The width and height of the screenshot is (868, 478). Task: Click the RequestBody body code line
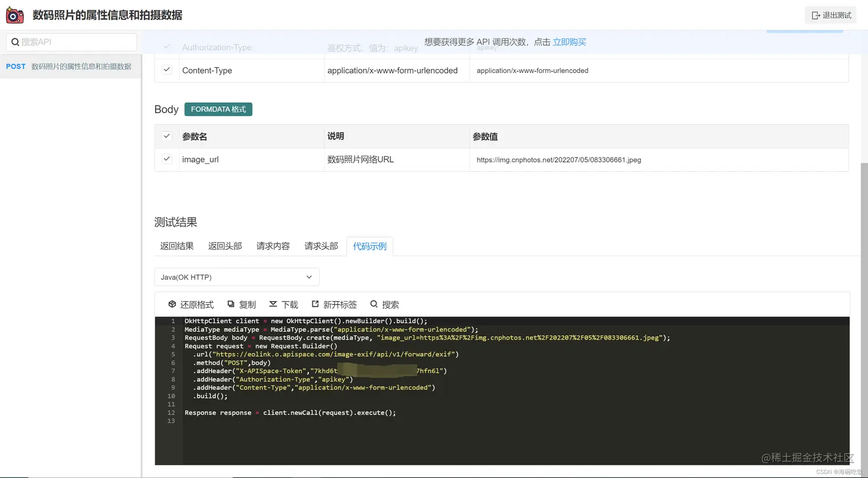pyautogui.click(x=427, y=338)
